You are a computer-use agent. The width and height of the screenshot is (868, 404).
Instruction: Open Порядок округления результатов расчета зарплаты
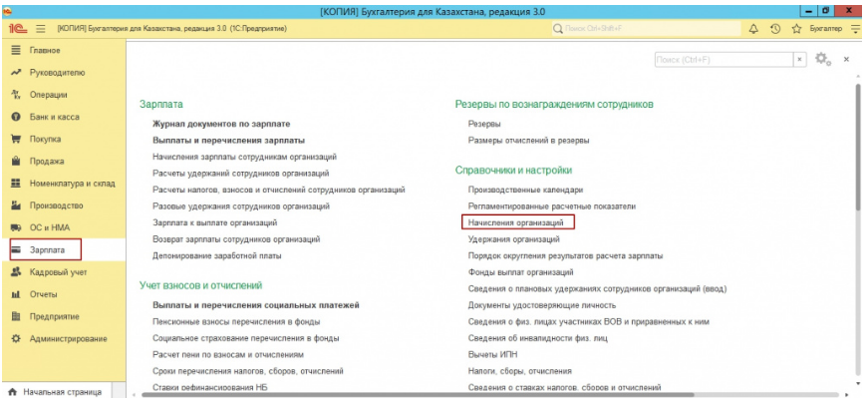click(566, 256)
